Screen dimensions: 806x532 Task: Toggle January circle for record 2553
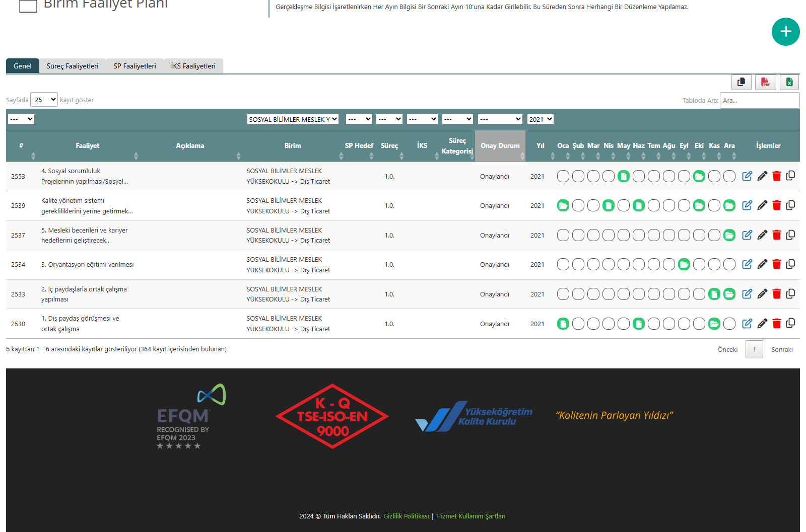(563, 176)
